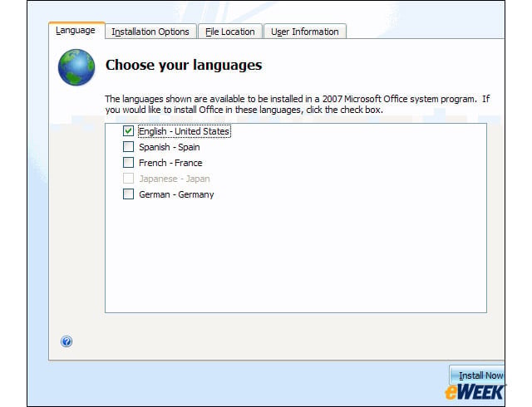Click the 'English - United States' label text
Viewport: 532px width, 407px height.
coord(185,131)
